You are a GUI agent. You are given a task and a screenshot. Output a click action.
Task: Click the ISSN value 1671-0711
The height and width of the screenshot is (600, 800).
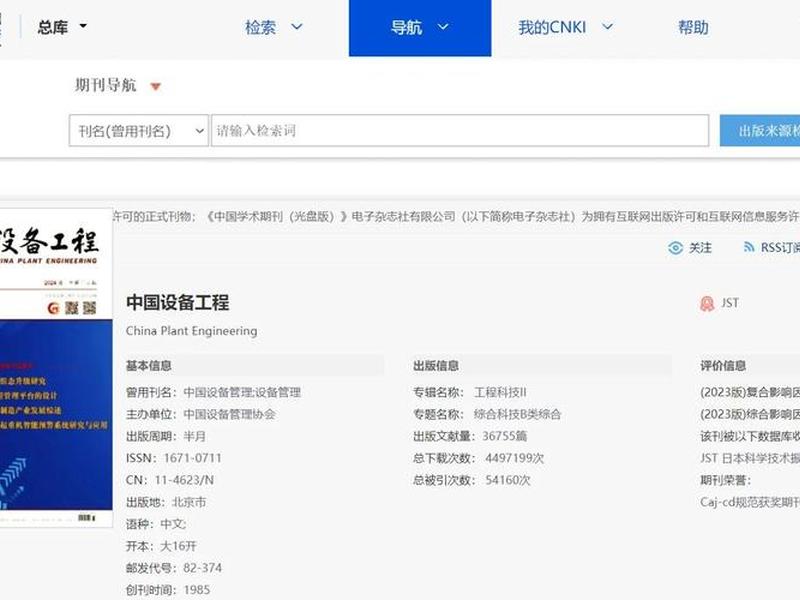pos(192,458)
